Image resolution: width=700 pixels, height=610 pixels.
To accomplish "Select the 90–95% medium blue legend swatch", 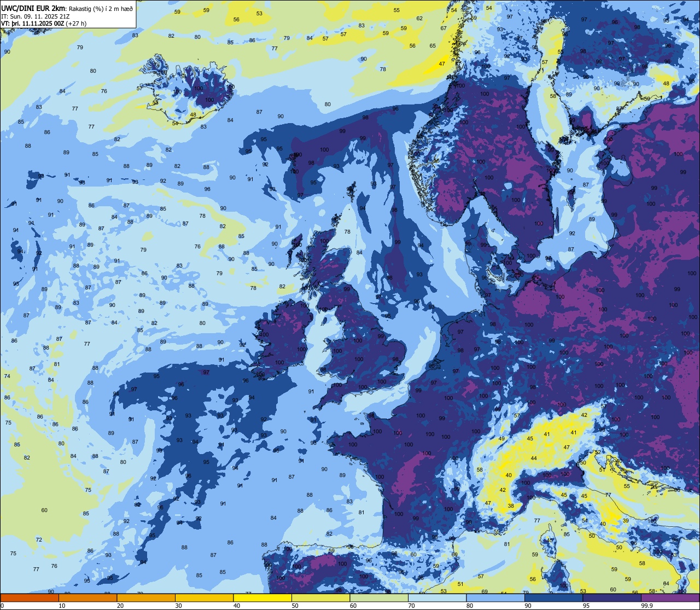I will 553,597.
